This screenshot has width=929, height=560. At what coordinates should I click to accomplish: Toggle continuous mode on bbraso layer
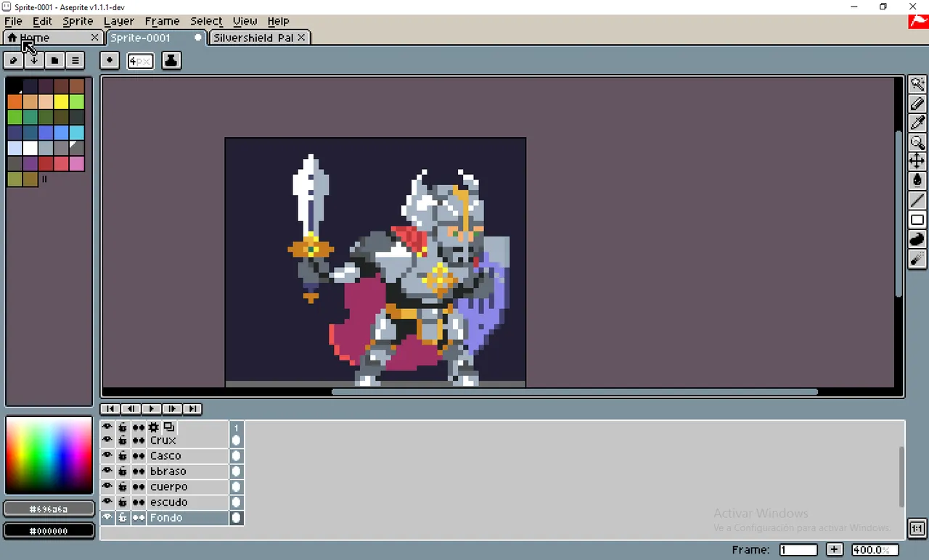click(139, 471)
